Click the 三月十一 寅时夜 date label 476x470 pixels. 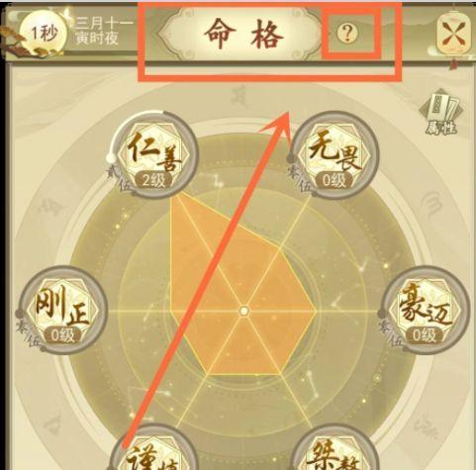coord(103,32)
